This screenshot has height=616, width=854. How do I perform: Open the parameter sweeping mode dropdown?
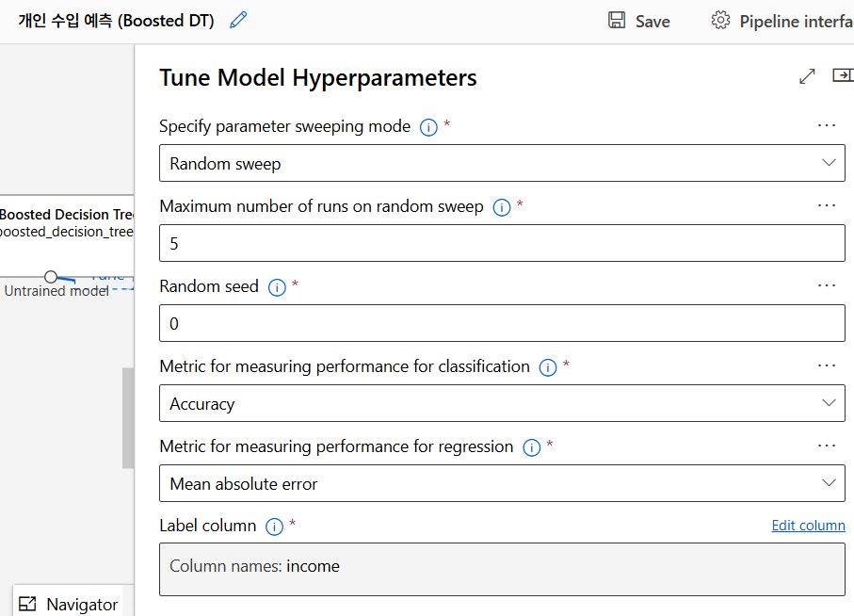502,163
